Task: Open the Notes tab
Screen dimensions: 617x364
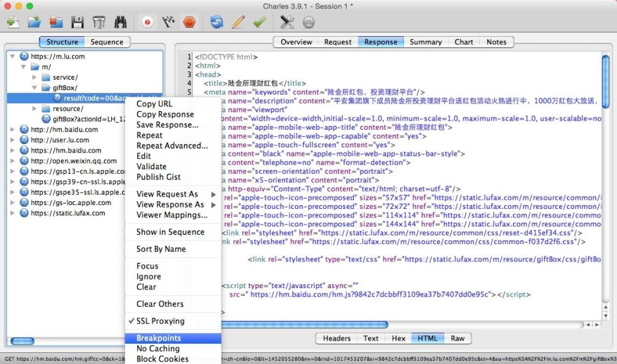Action: (x=496, y=42)
